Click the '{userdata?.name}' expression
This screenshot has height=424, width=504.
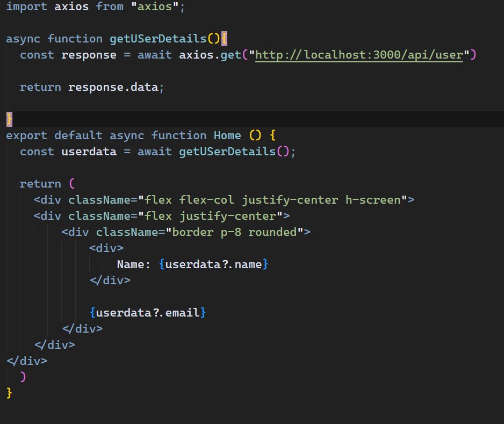click(213, 264)
